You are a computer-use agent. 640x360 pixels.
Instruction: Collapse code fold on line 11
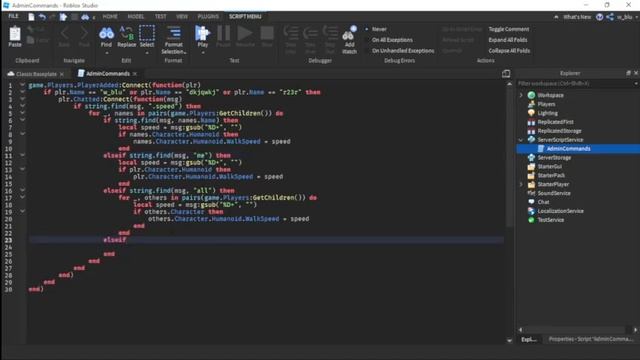[x=22, y=155]
